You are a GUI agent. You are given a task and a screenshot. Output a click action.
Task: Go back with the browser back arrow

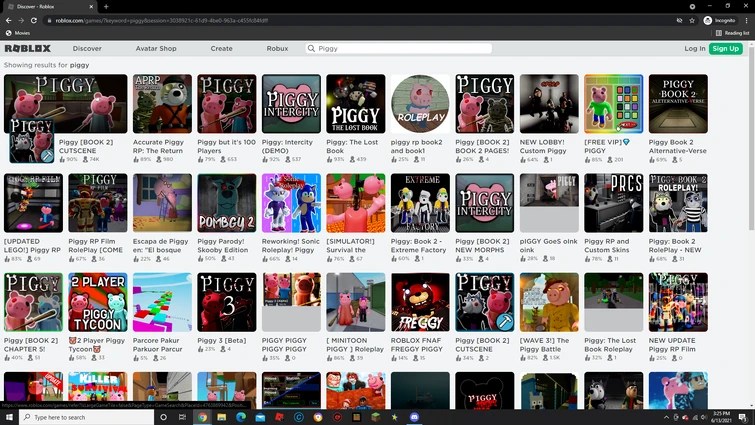tap(8, 21)
